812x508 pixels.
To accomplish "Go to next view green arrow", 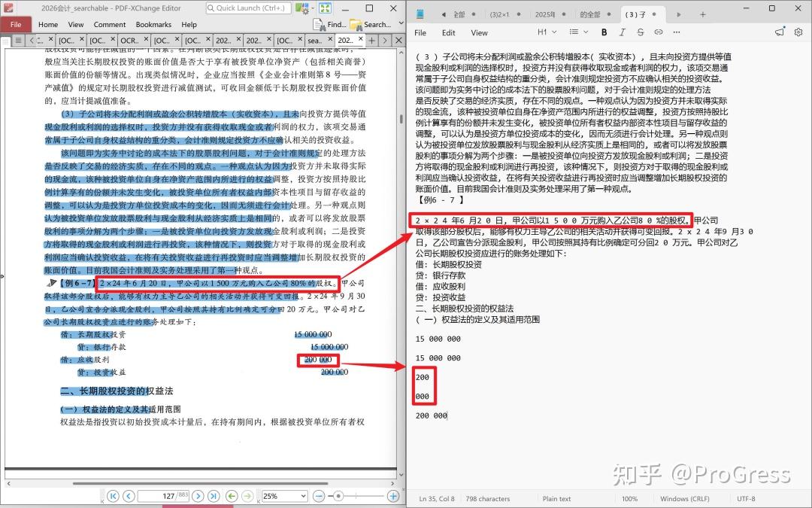I will 247,496.
